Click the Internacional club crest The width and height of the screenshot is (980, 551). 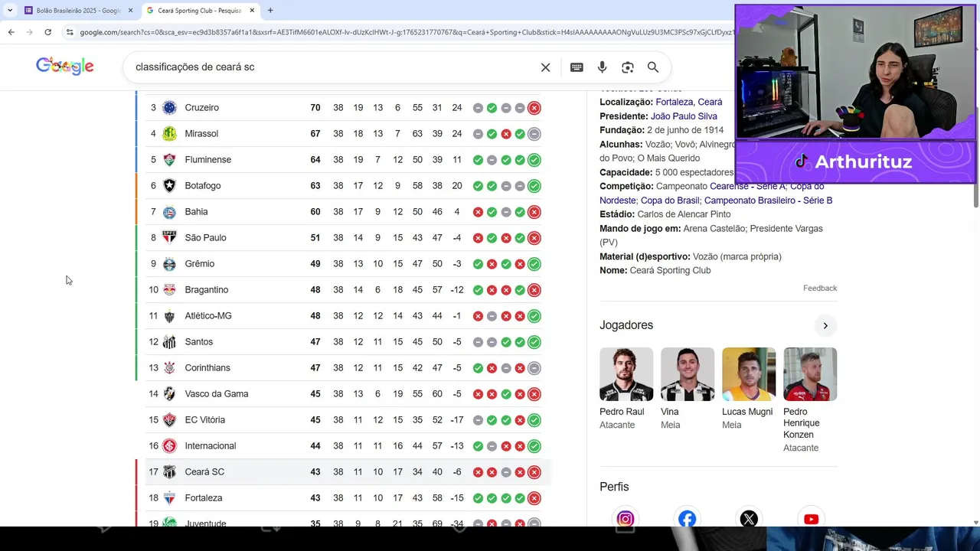[x=169, y=446]
